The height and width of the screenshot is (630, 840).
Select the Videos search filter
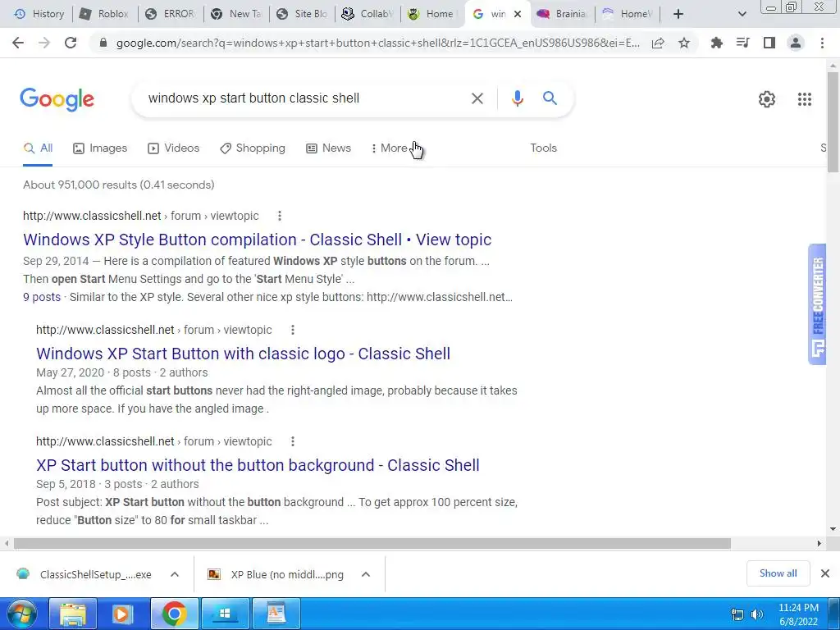pyautogui.click(x=174, y=148)
